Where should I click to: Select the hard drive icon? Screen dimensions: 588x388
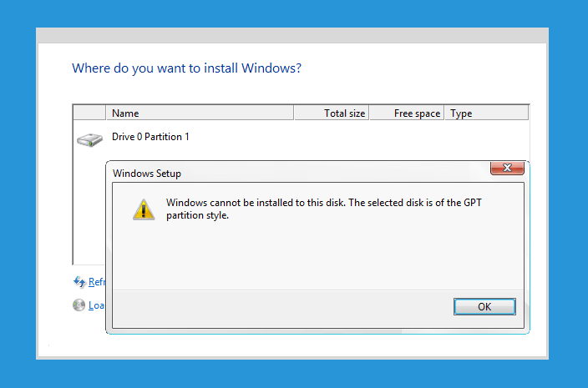[x=89, y=140]
